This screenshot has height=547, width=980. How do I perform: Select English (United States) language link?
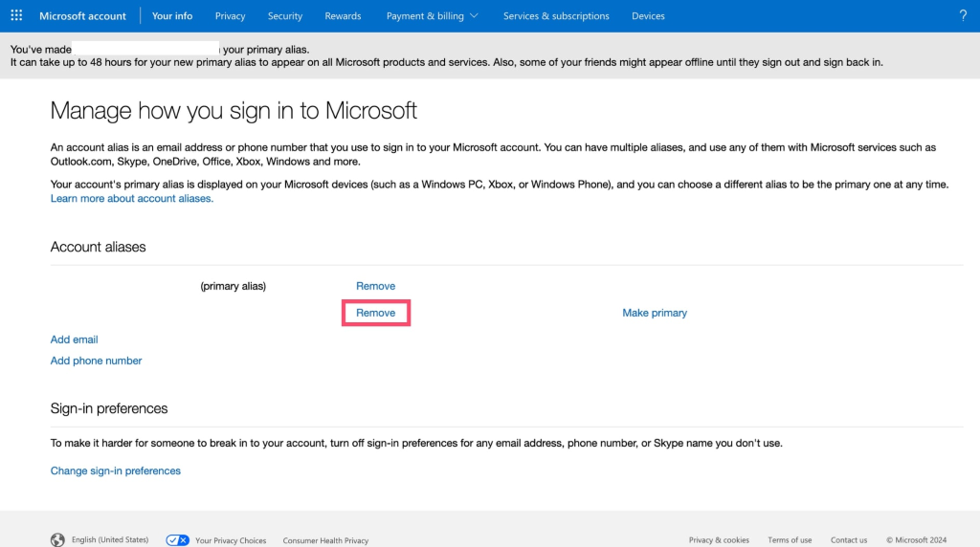pos(110,539)
